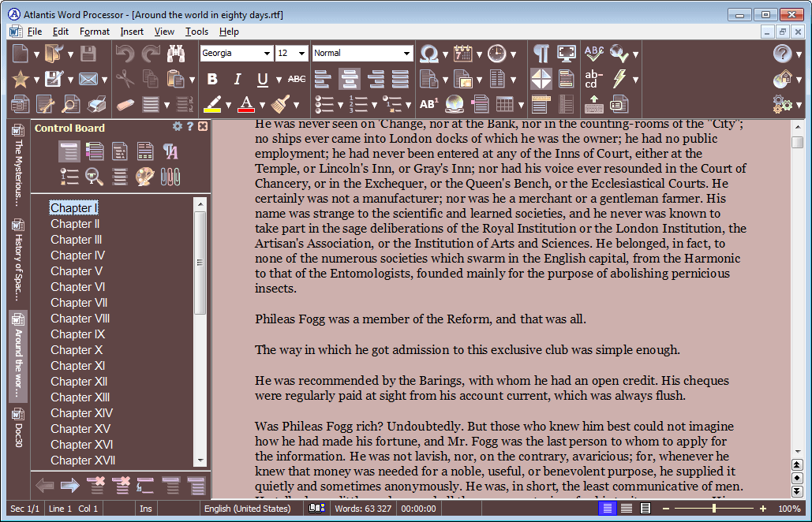Toggle strikethrough ABC formatting
Screen dimensions: 812x522
(x=297, y=79)
